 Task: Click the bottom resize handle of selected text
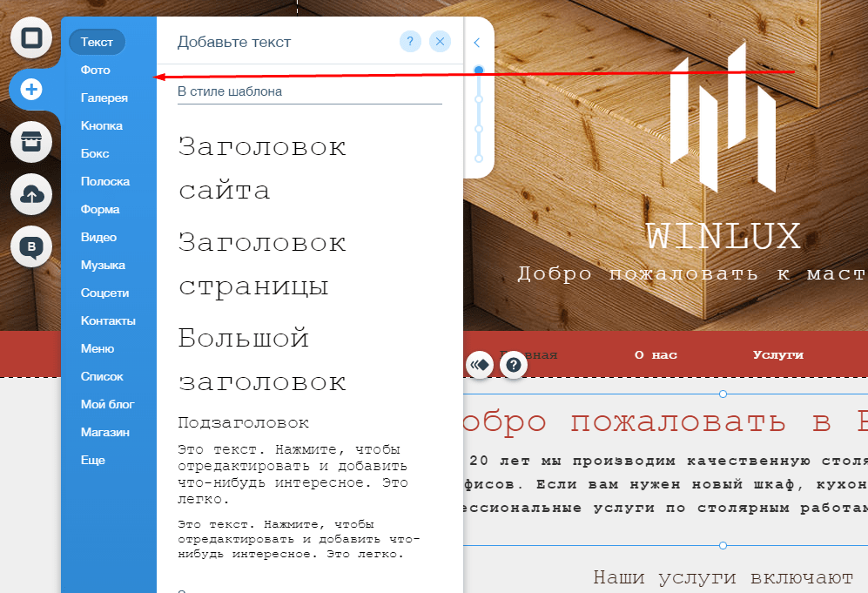click(x=723, y=545)
